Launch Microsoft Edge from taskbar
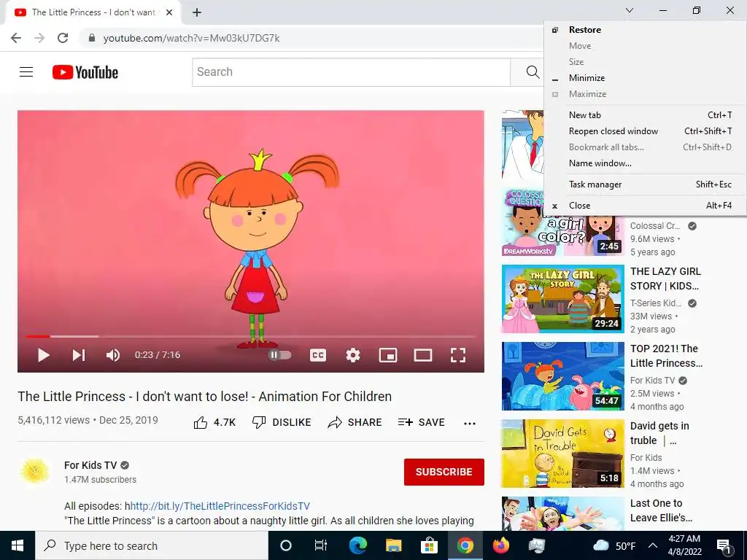Screen dimensions: 747x560 (x=357, y=545)
